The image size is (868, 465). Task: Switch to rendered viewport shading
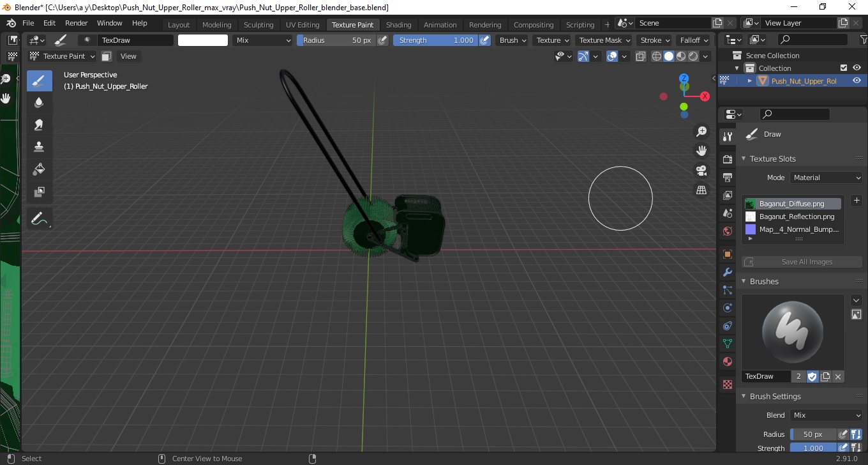click(693, 56)
